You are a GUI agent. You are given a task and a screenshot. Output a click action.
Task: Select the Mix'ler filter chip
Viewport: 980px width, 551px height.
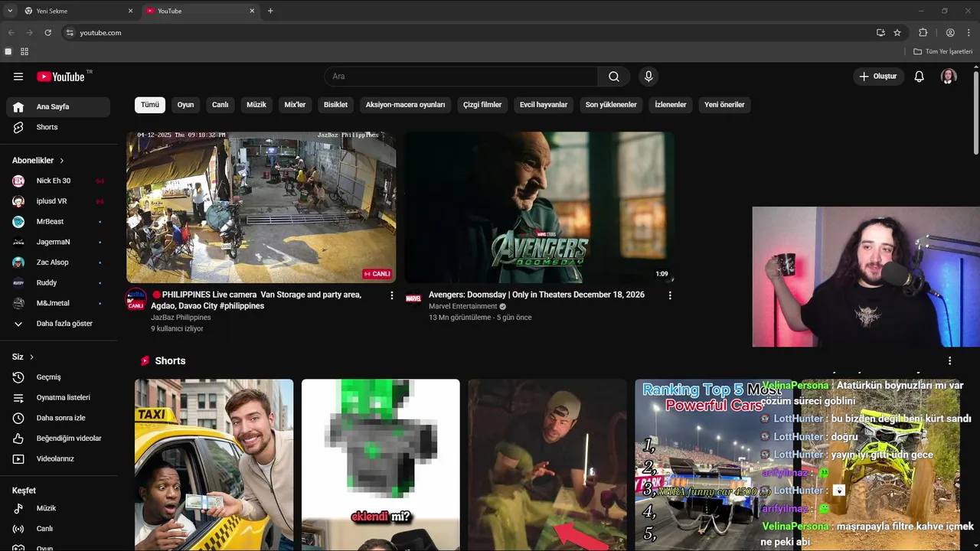click(x=295, y=105)
